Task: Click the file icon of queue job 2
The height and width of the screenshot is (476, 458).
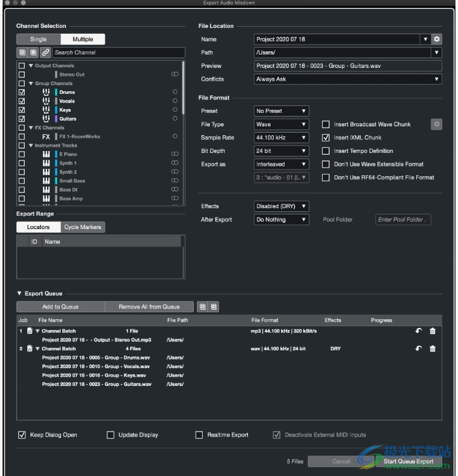Action: tap(29, 348)
